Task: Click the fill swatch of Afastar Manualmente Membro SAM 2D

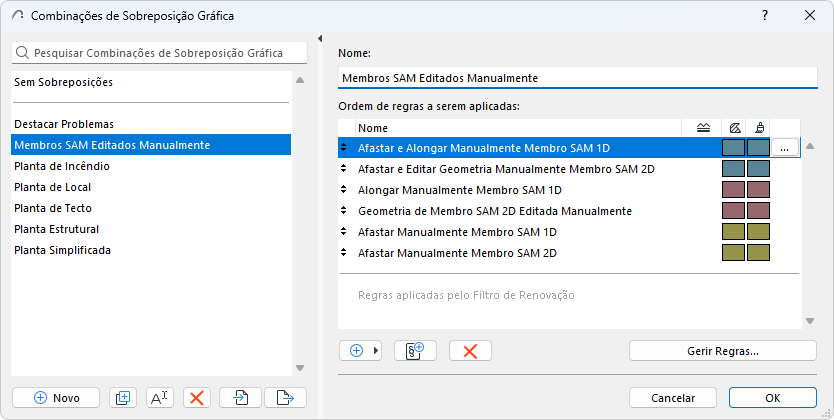Action: coord(733,253)
